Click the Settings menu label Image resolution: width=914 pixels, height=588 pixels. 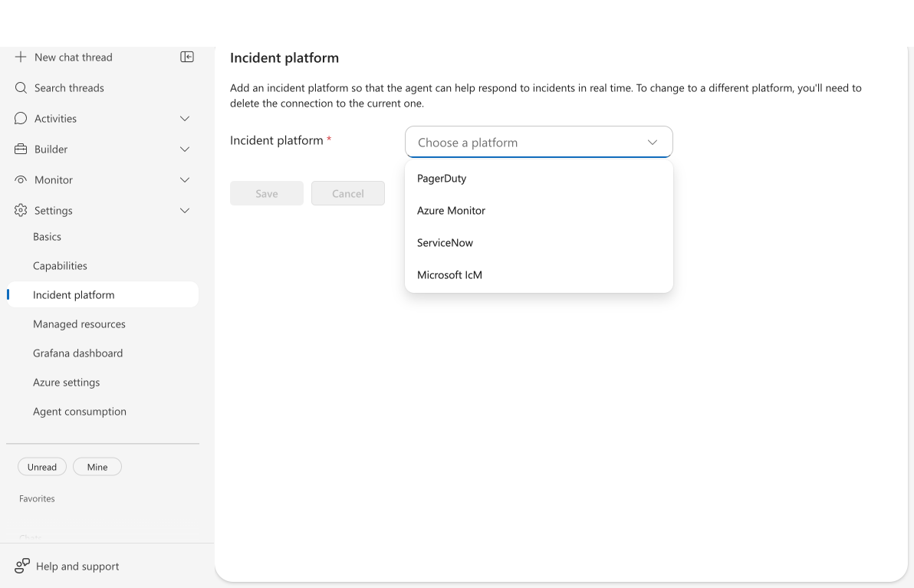(x=53, y=210)
